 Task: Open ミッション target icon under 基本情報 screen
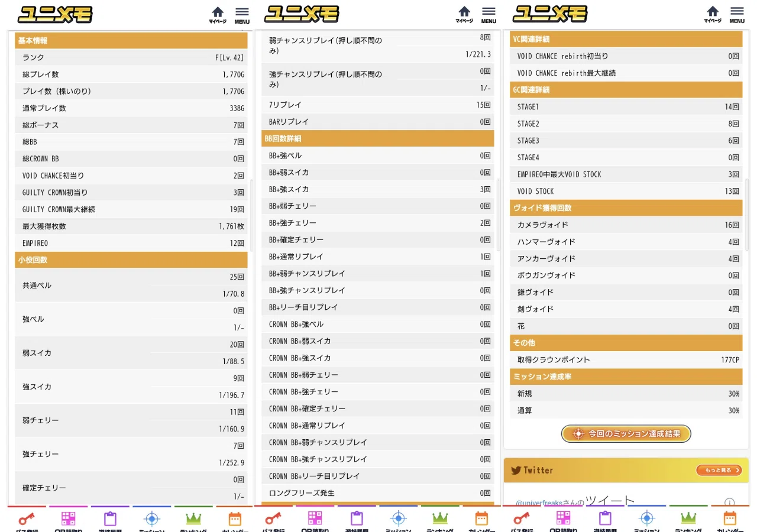coord(151,520)
